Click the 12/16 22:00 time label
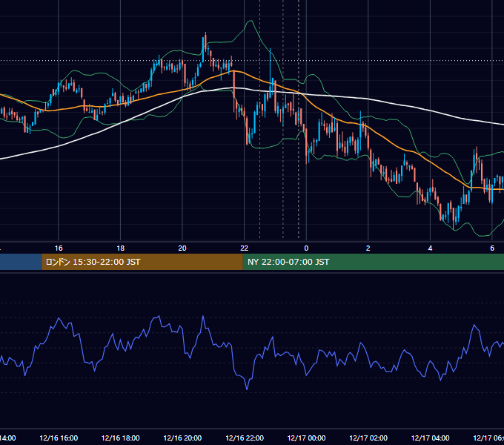 [x=245, y=438]
